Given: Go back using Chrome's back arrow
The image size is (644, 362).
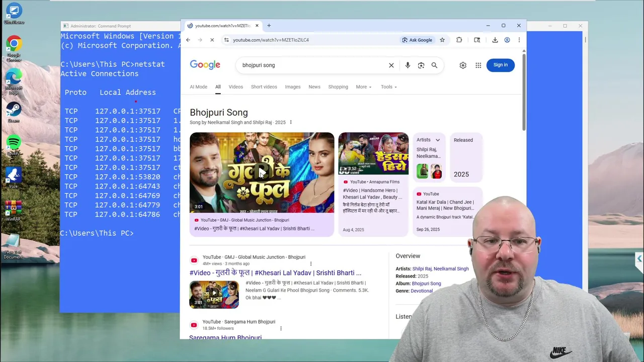Looking at the screenshot, I should [188, 40].
